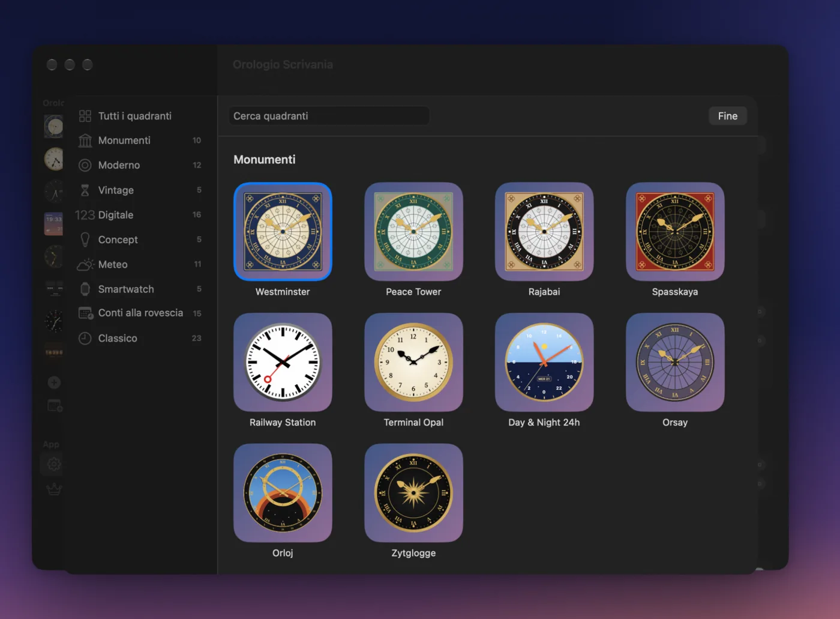Open the settings gear in left strip

[x=54, y=464]
